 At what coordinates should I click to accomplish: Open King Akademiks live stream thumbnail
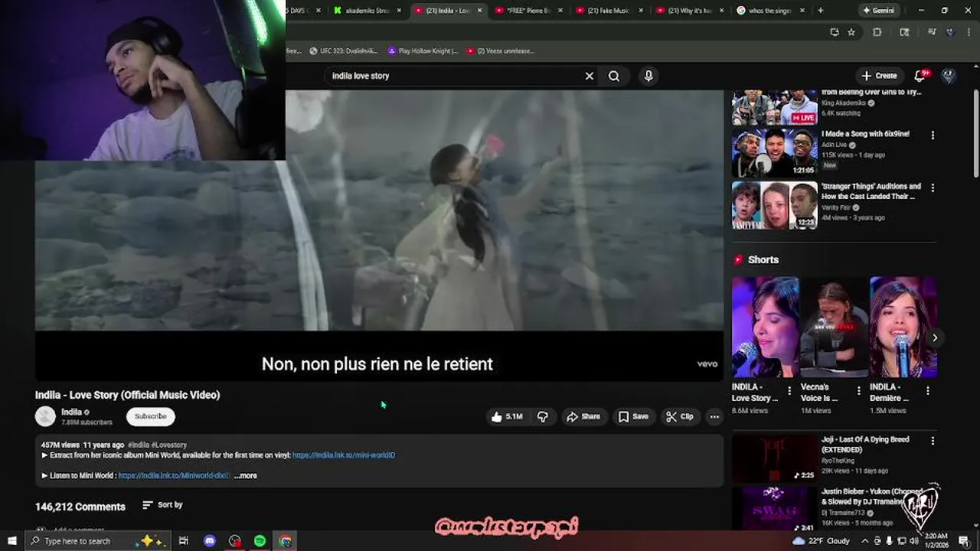[x=774, y=107]
